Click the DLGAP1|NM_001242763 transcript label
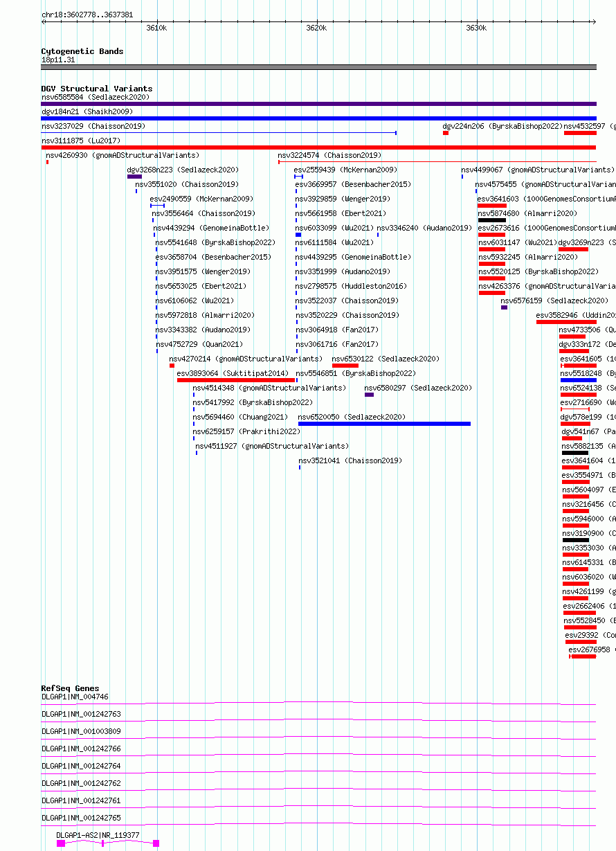Screen dimensions: 616x851 (81, 714)
